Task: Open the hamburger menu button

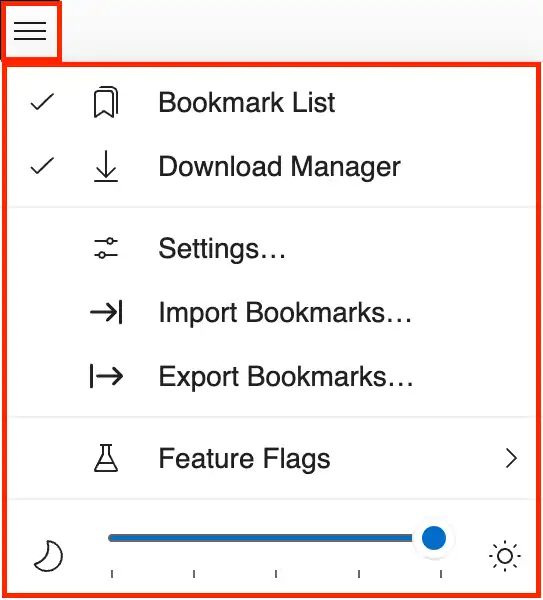Action: pos(30,31)
